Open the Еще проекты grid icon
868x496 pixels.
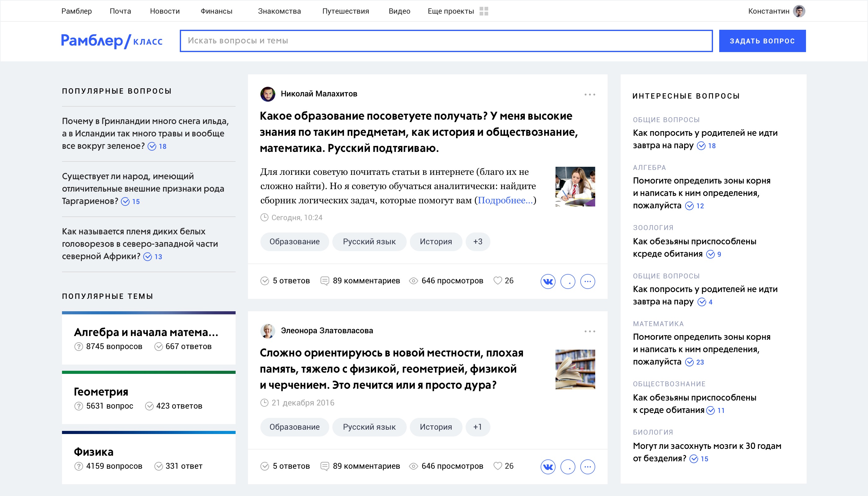click(484, 11)
